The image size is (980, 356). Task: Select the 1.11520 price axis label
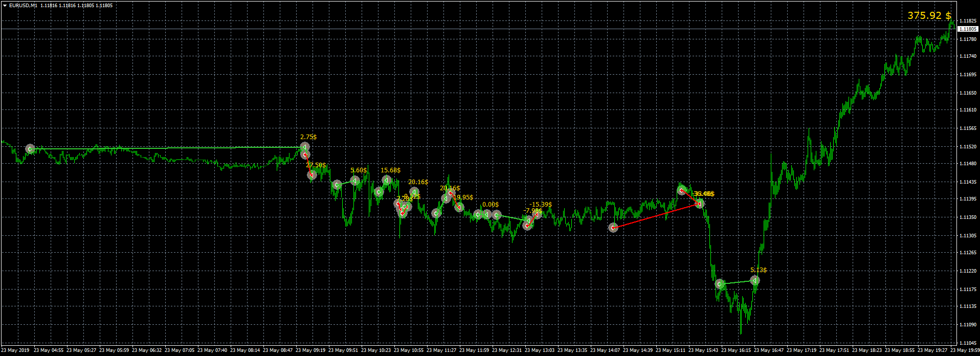(967, 147)
